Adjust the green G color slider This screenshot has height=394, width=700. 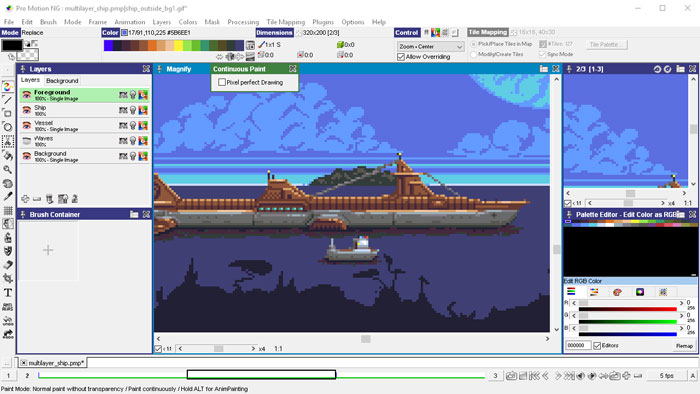coord(627,315)
